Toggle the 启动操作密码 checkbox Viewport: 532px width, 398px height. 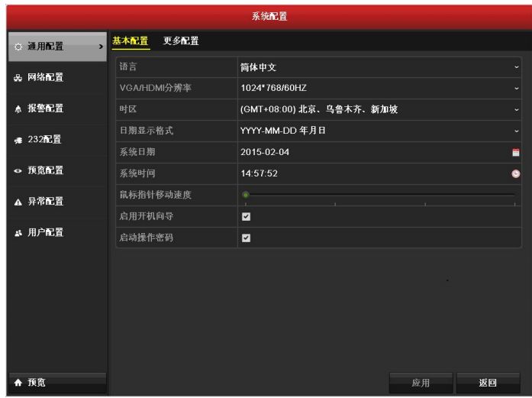coord(246,238)
